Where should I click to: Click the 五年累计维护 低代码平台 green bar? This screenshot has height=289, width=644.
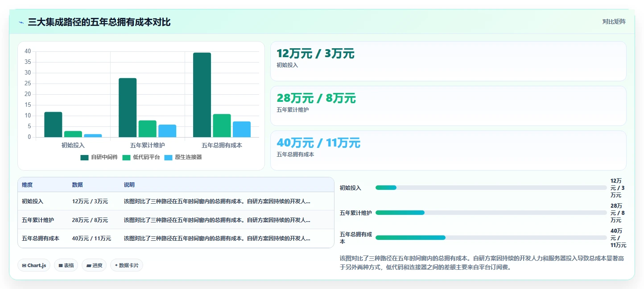click(148, 129)
